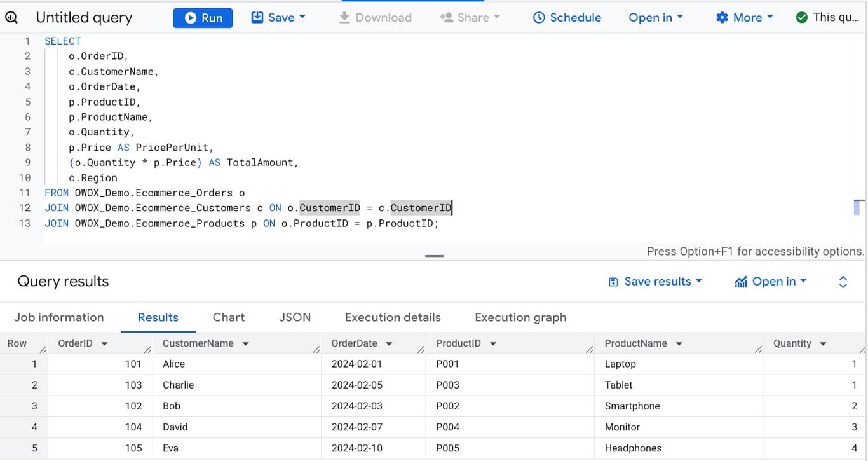Click the Schedule button

[567, 18]
